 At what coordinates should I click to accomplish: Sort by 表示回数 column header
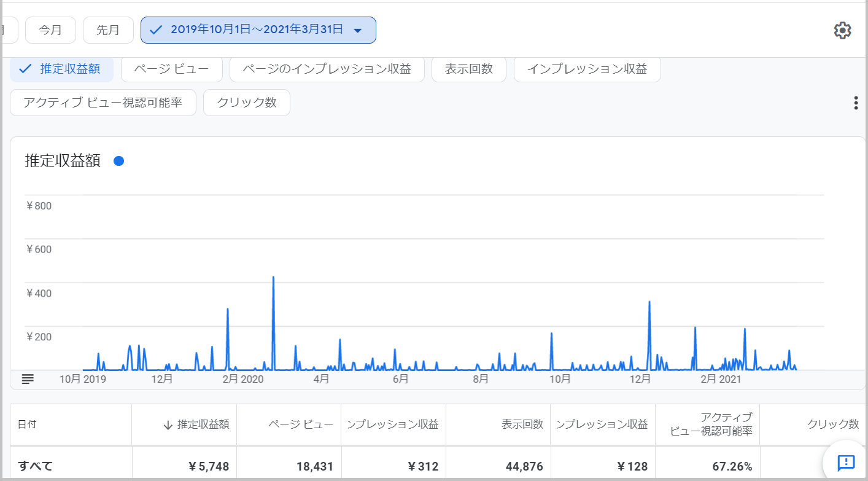point(522,424)
